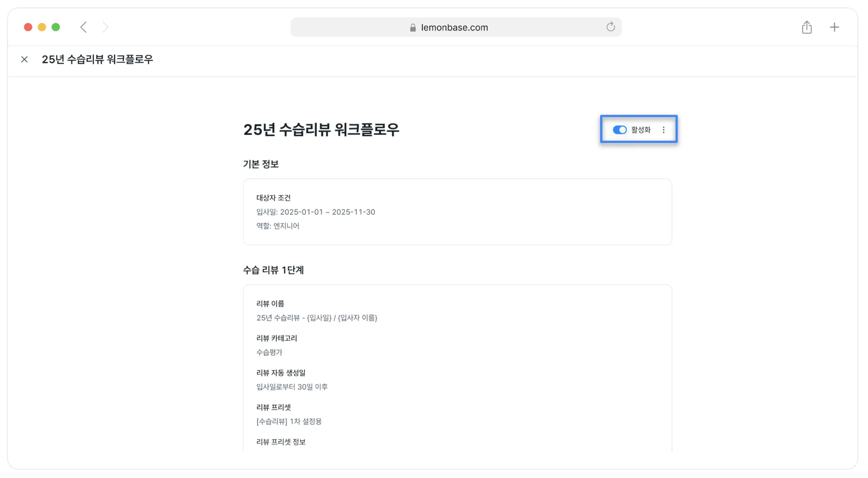Image resolution: width=868 pixels, height=478 pixels.
Task: Click the lemonbase.com address bar
Action: [x=456, y=27]
